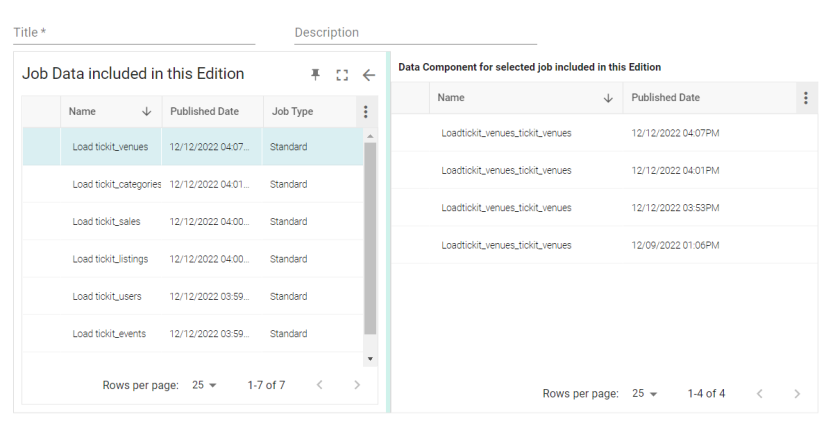This screenshot has height=423, width=826.
Task: Open column options menu in Data Component table
Action: [805, 98]
